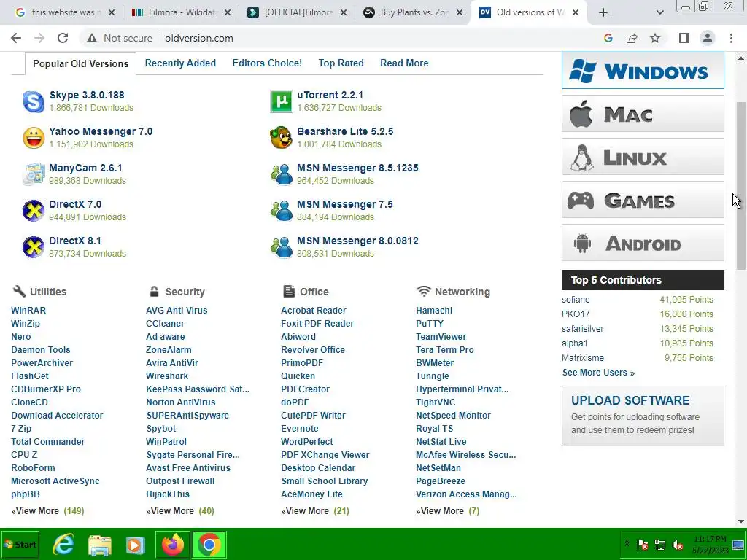Click the uTorrent 2.2.1 title
The width and height of the screenshot is (747, 560).
coord(330,95)
